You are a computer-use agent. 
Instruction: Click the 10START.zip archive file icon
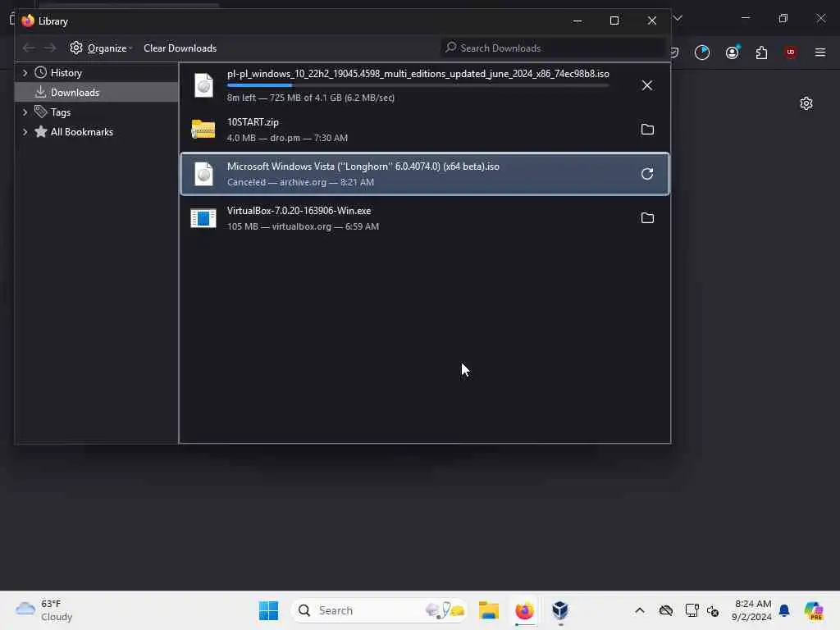[x=203, y=130]
